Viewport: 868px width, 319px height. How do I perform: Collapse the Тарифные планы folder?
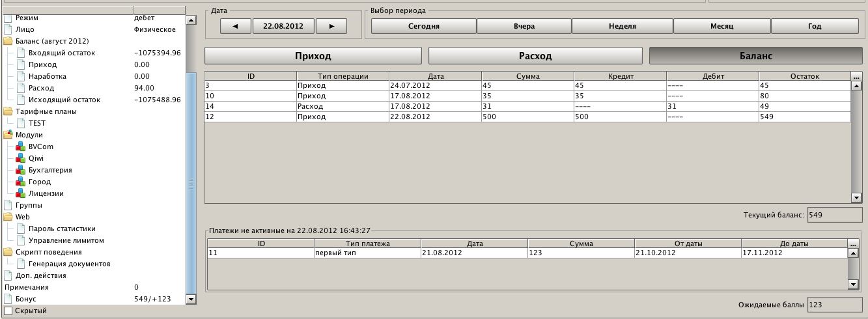click(x=8, y=111)
